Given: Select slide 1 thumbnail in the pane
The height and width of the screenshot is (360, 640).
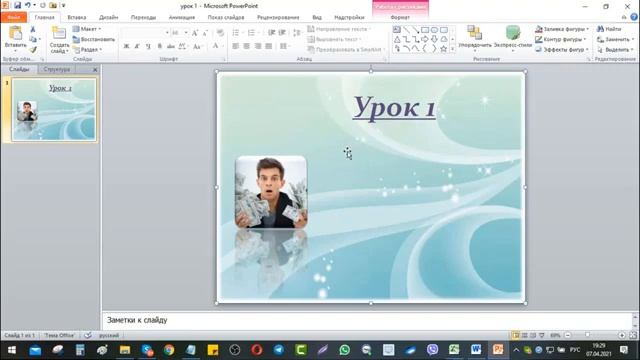Looking at the screenshot, I should click(x=54, y=110).
